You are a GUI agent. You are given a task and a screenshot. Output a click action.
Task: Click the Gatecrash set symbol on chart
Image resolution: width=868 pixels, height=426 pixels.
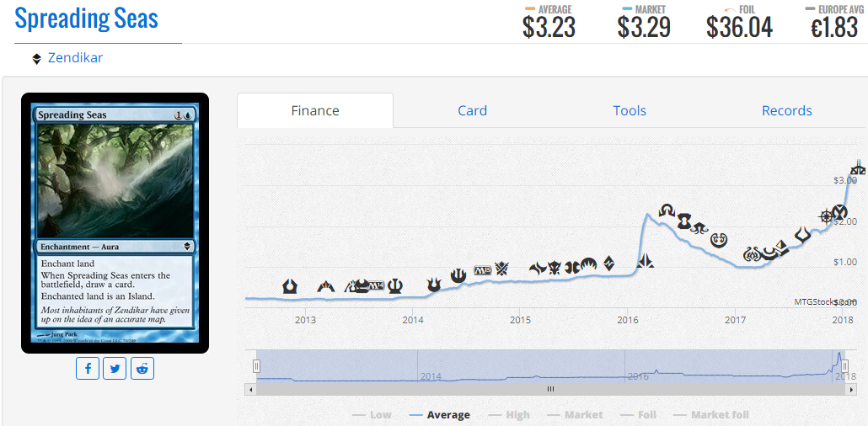[326, 286]
